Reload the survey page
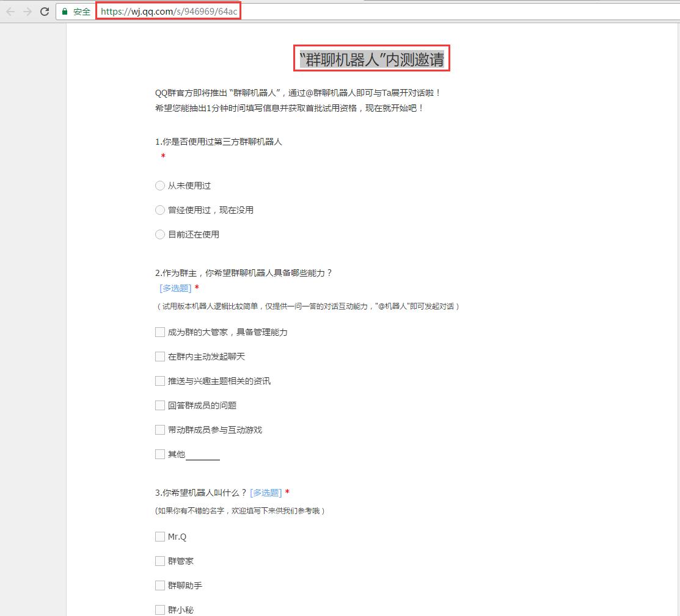 (43, 10)
